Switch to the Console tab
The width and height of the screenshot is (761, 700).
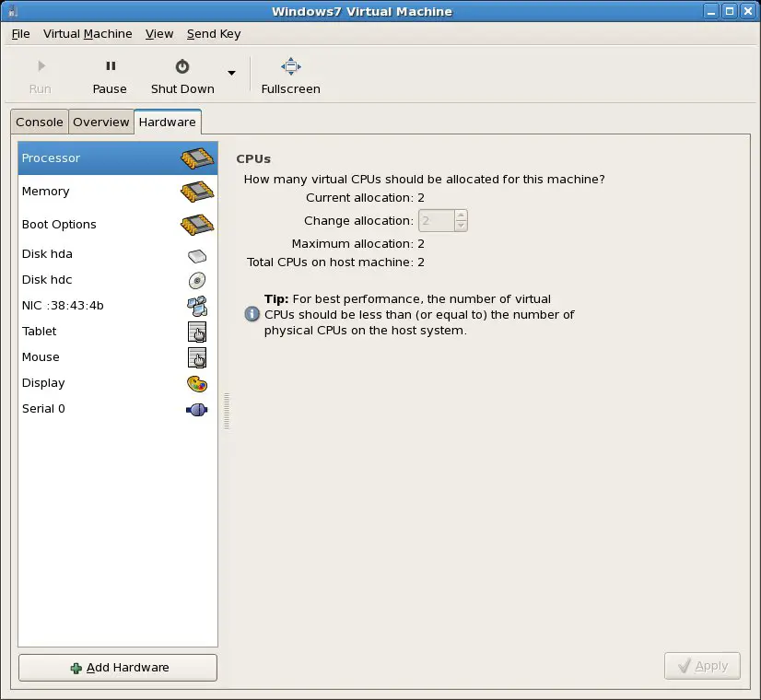40,122
